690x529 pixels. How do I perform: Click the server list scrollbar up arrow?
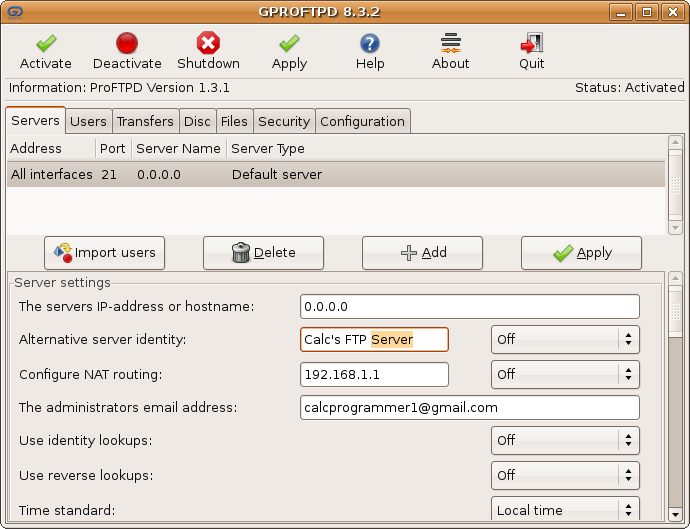pyautogui.click(x=675, y=142)
